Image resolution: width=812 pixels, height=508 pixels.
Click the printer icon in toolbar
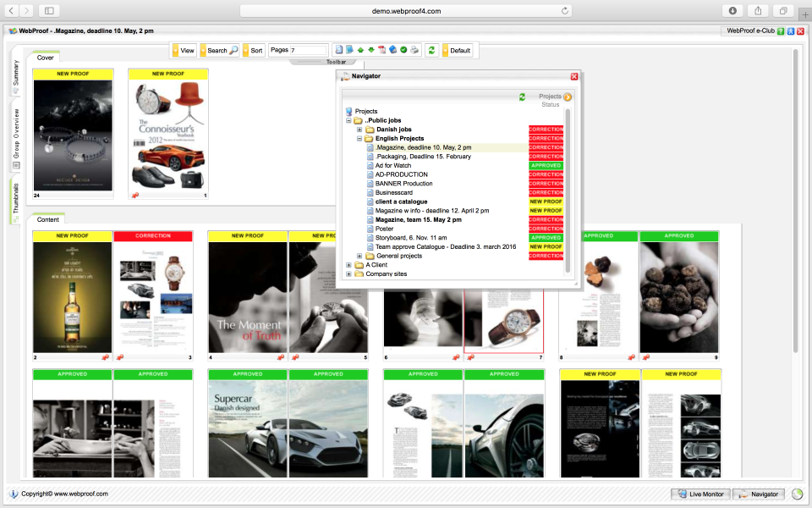click(414, 50)
